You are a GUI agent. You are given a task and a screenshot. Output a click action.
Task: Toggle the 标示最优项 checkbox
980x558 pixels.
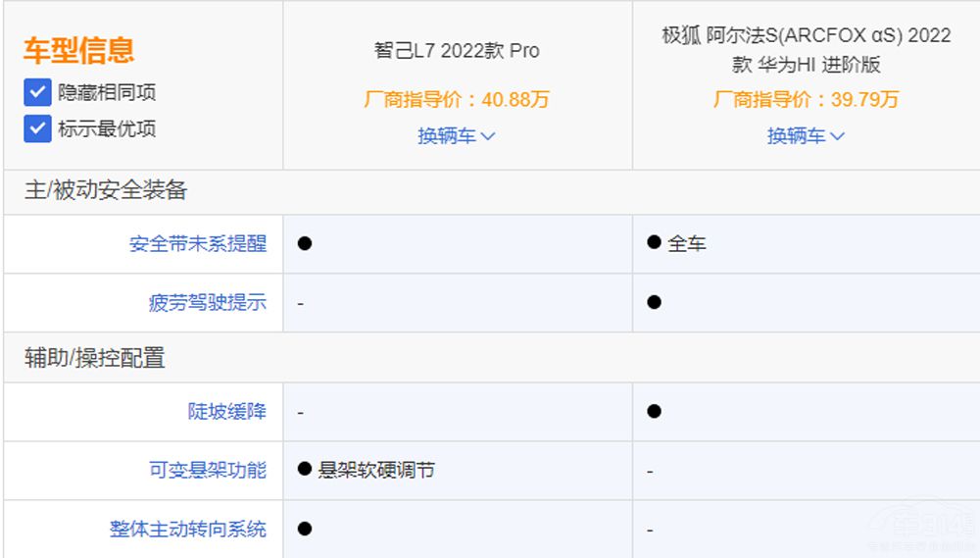pos(37,128)
